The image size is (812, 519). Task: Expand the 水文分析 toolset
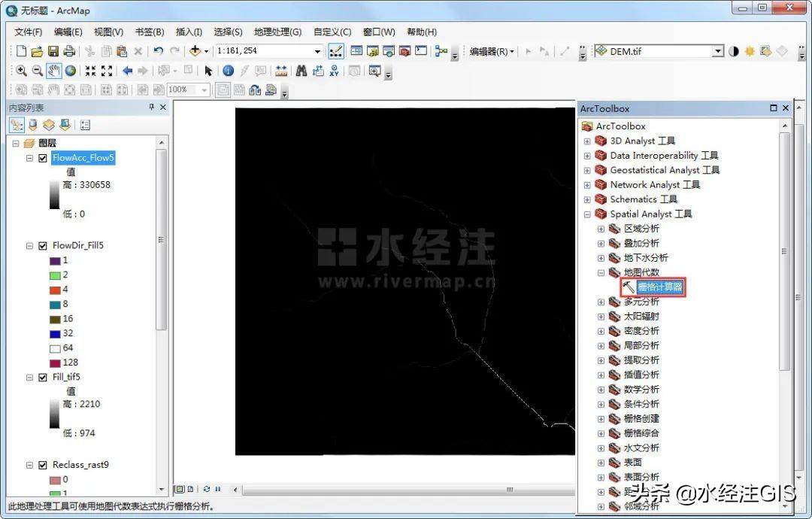pyautogui.click(x=601, y=448)
